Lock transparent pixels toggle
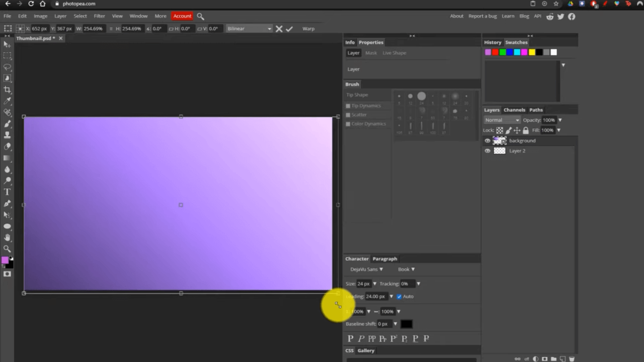 (x=500, y=130)
